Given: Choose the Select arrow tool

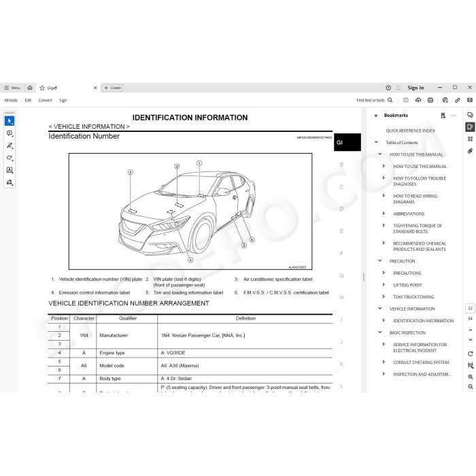Looking at the screenshot, I should tap(10, 121).
